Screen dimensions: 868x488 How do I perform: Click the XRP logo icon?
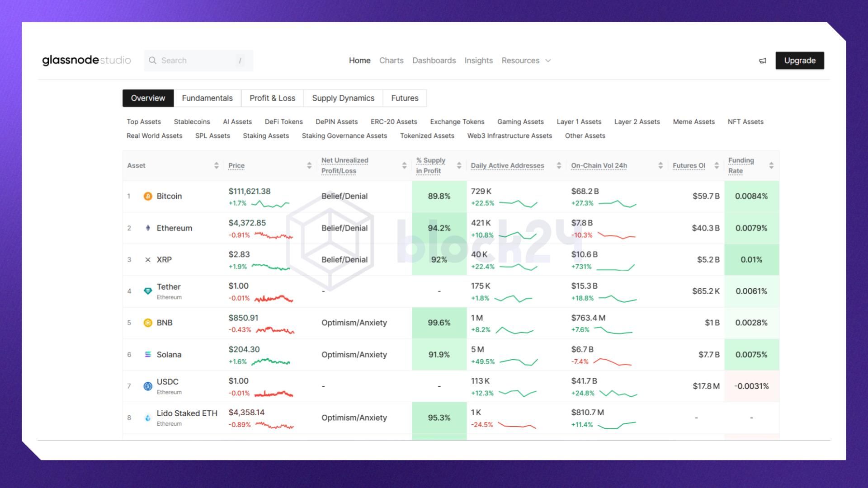tap(148, 260)
